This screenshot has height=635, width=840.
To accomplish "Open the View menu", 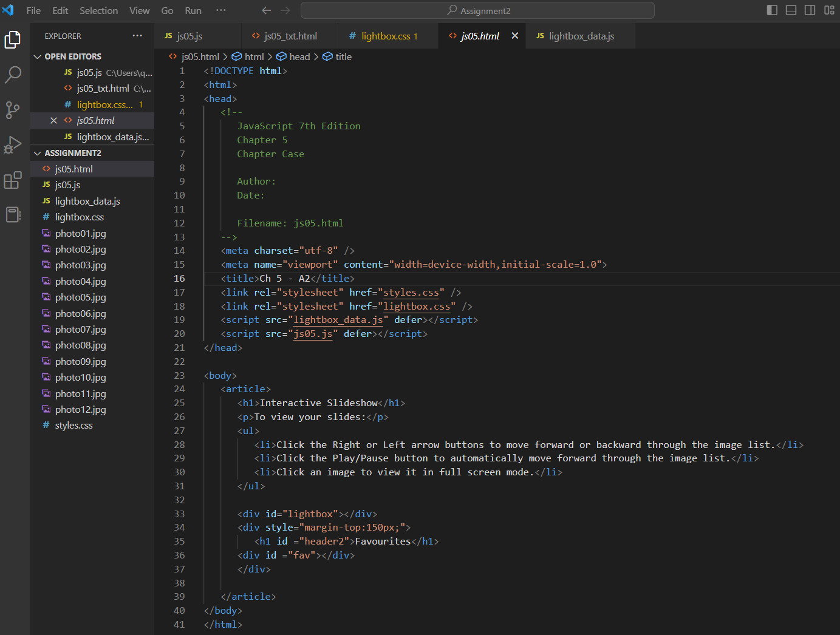I will pos(139,10).
